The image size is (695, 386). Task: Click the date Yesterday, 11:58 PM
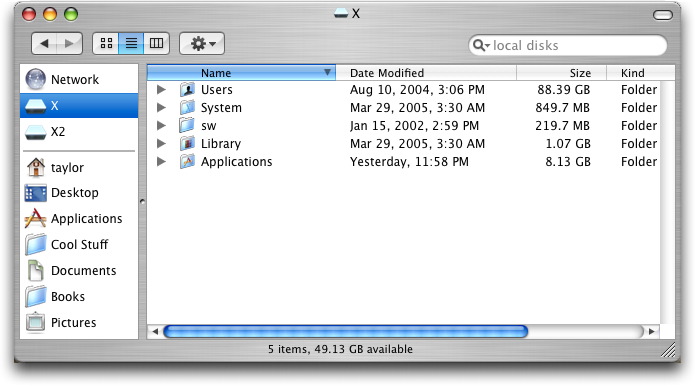(409, 162)
